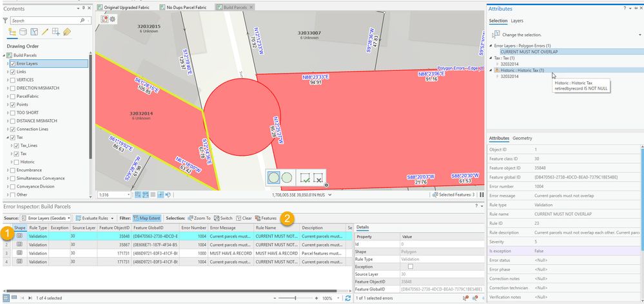Open the 100% zoom dropdown in footer
The image size is (644, 304).
(338, 298)
